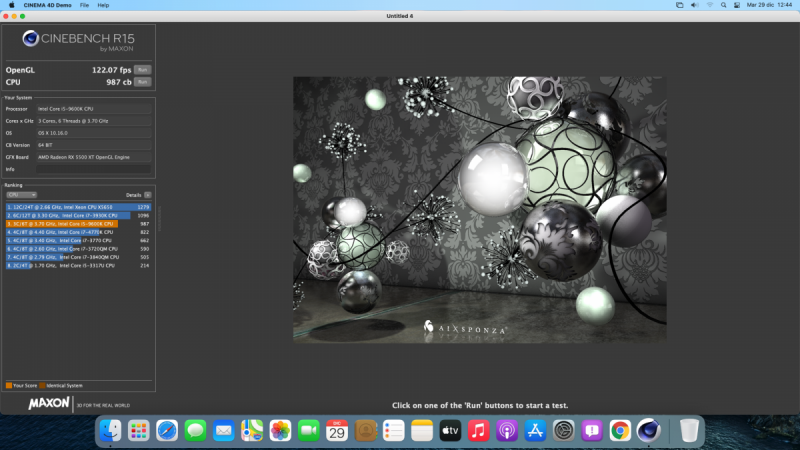This screenshot has width=800, height=450.
Task: Open Google Chrome from the Dock
Action: [x=620, y=430]
